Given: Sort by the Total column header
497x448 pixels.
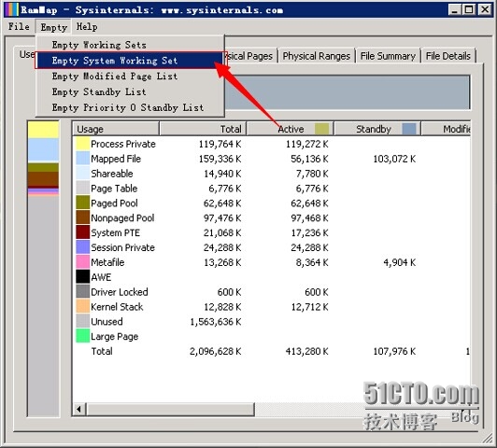Looking at the screenshot, I should tap(203, 129).
